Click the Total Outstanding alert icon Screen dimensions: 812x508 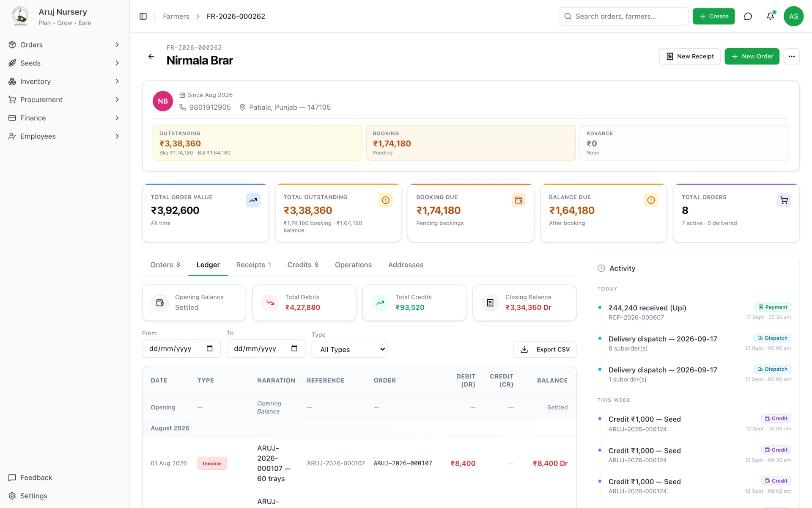(x=385, y=200)
